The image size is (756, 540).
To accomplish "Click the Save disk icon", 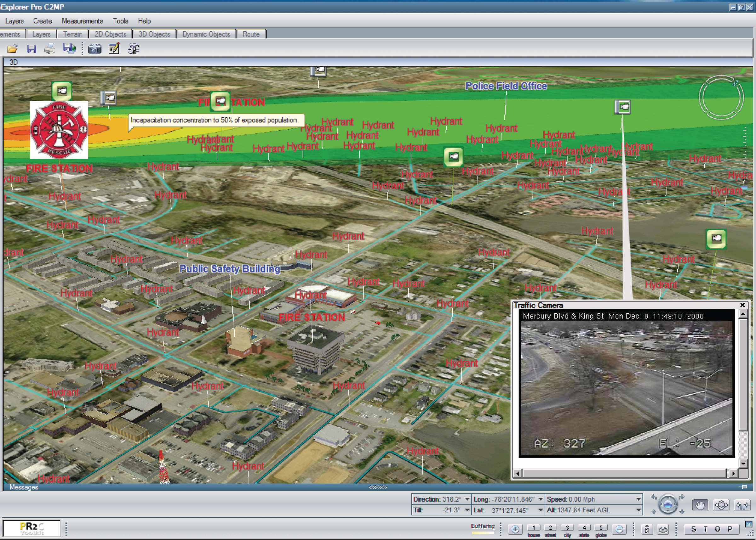I will [31, 49].
